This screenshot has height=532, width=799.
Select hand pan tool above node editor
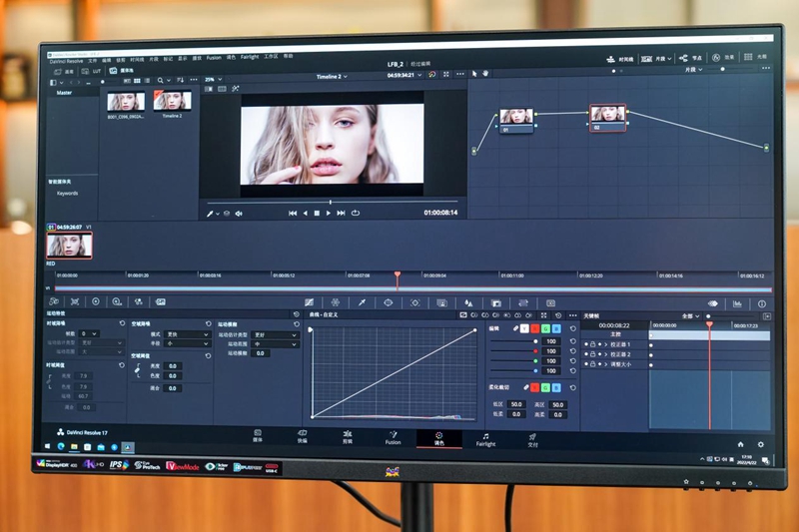485,73
